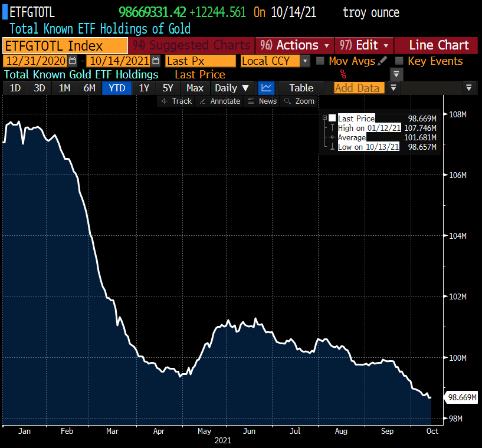This screenshot has height=448, width=482.
Task: Click the Low marker icon in legend
Action: [x=332, y=147]
